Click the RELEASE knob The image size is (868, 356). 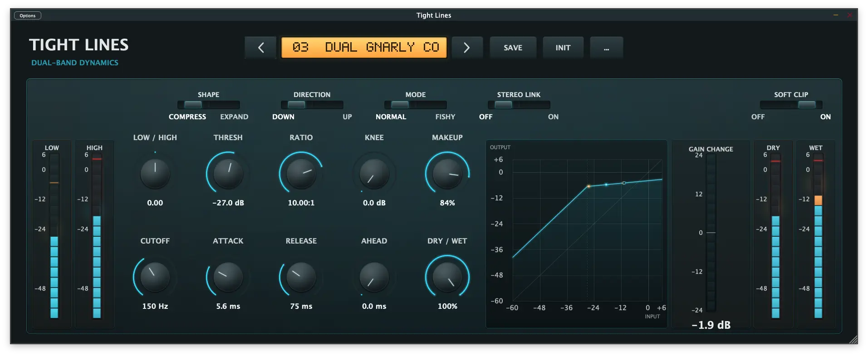tap(301, 277)
